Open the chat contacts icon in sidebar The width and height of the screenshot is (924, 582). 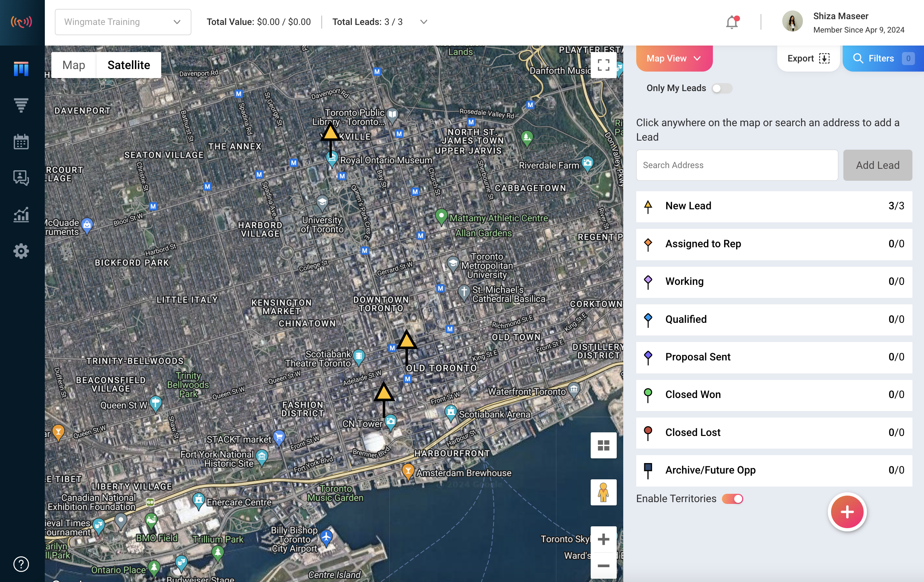pos(21,177)
